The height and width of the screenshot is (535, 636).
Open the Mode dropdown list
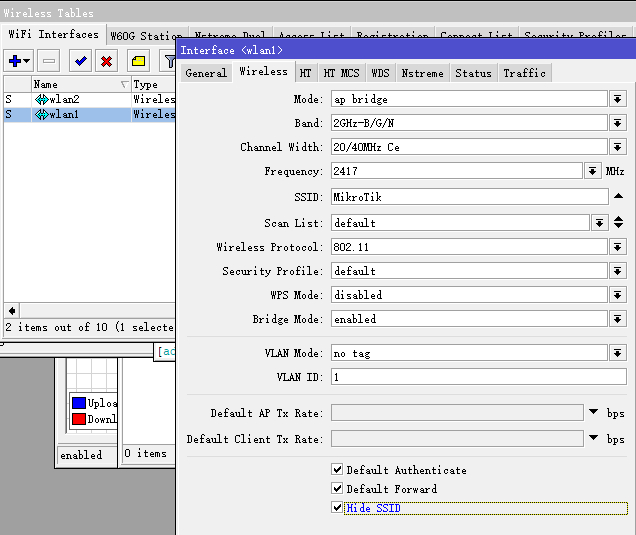(618, 99)
